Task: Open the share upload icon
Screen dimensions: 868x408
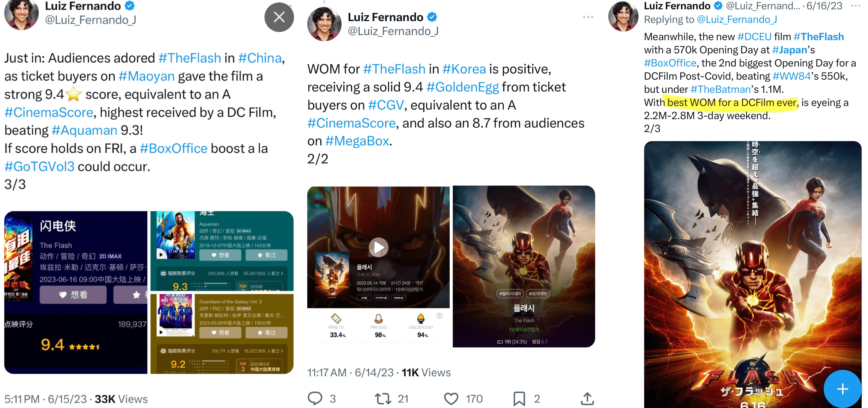Action: 587,398
